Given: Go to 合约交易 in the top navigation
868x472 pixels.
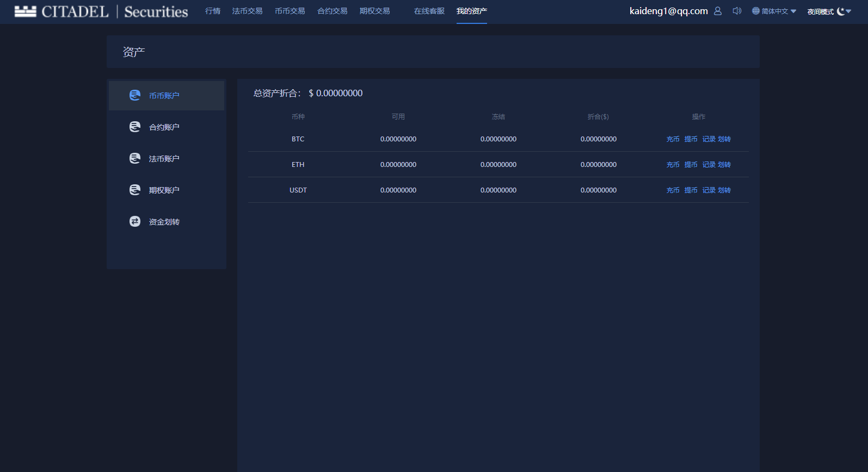Looking at the screenshot, I should [333, 11].
